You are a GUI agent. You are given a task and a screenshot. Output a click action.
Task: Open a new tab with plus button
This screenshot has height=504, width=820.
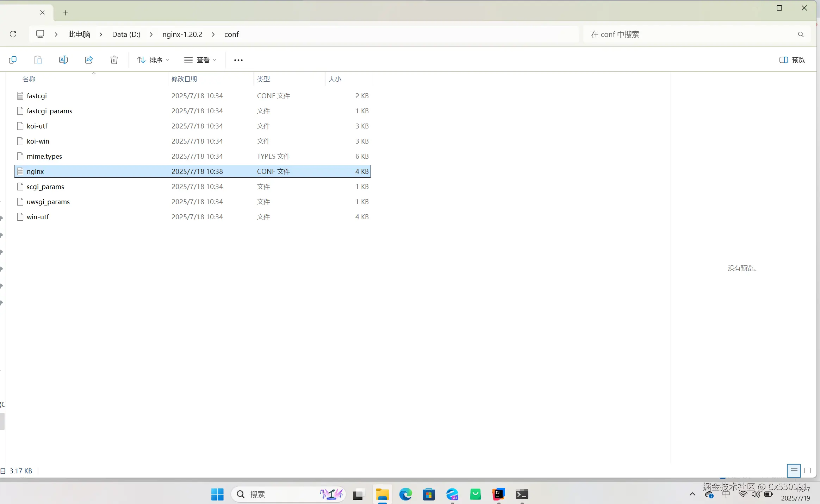pos(66,13)
